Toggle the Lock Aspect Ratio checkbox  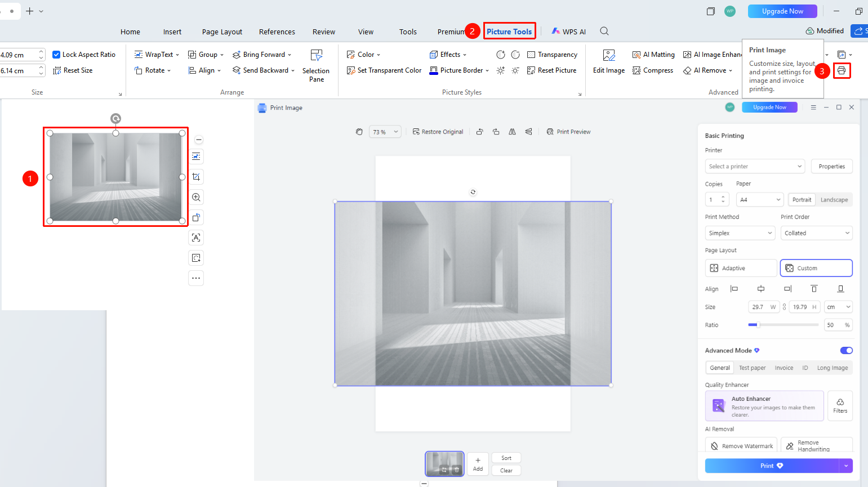[56, 55]
